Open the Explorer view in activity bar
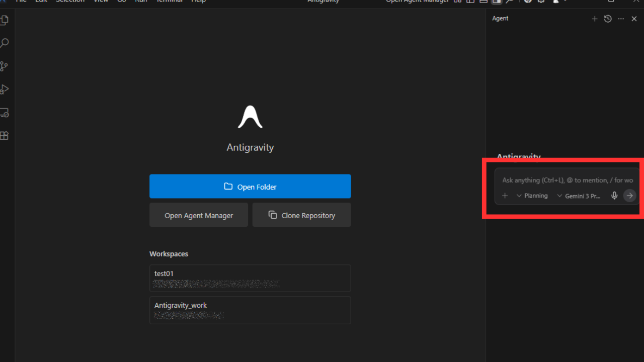Image resolution: width=644 pixels, height=362 pixels. click(x=5, y=21)
